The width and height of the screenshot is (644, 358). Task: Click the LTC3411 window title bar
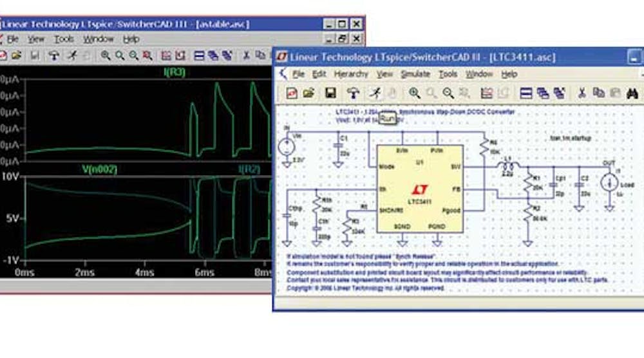click(458, 57)
